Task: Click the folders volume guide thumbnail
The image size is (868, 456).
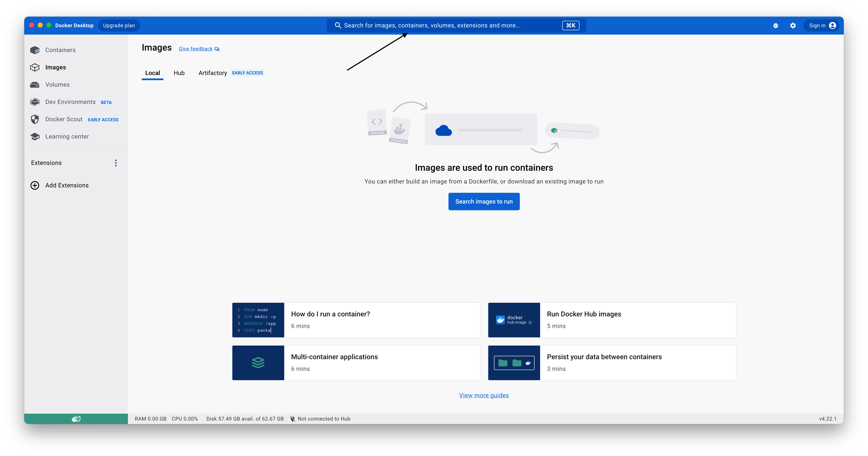Action: (x=514, y=363)
